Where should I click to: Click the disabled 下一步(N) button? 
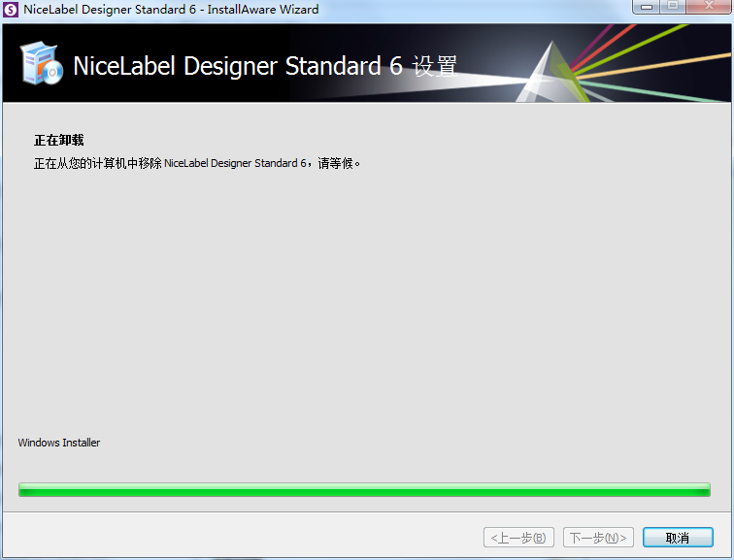598,537
